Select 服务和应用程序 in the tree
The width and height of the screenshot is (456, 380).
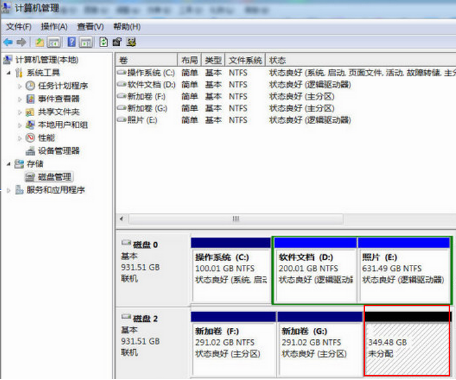pyautogui.click(x=50, y=190)
